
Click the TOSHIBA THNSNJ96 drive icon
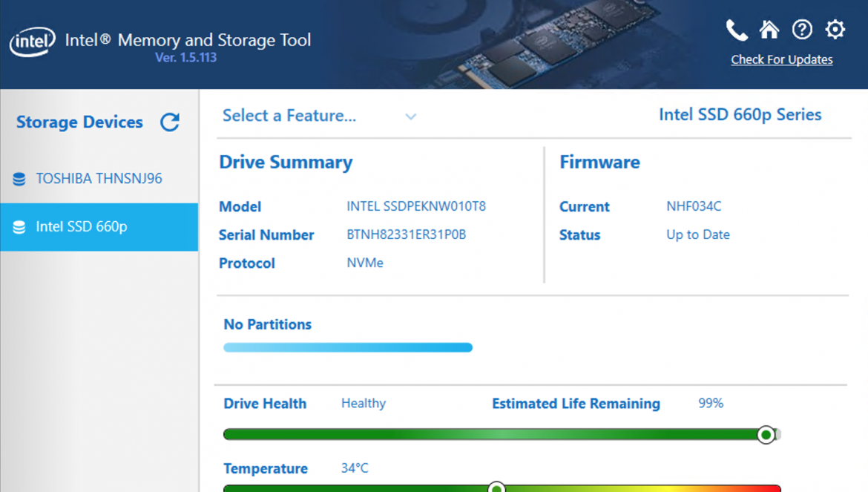(19, 179)
